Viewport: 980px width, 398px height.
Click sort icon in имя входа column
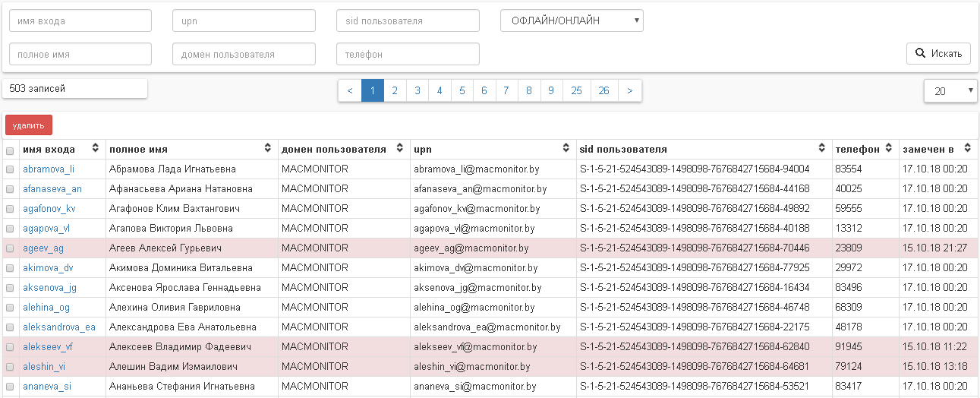(95, 149)
